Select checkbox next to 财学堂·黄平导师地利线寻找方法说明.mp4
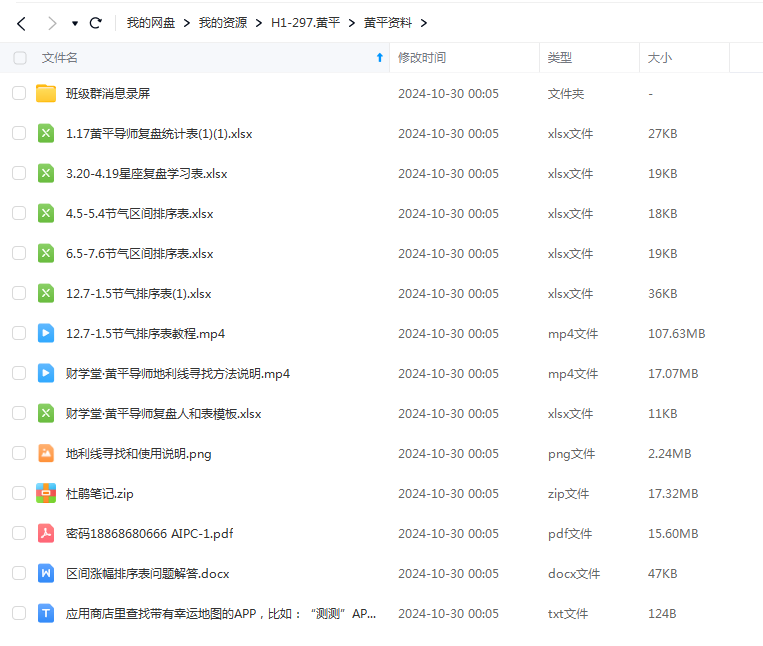Viewport: 763px width, 646px height. point(19,373)
